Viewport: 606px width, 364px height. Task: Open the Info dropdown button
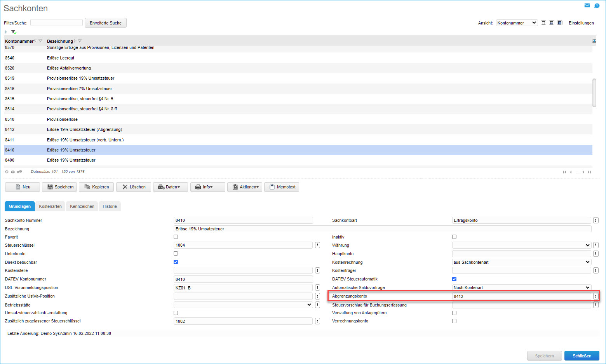tap(207, 187)
